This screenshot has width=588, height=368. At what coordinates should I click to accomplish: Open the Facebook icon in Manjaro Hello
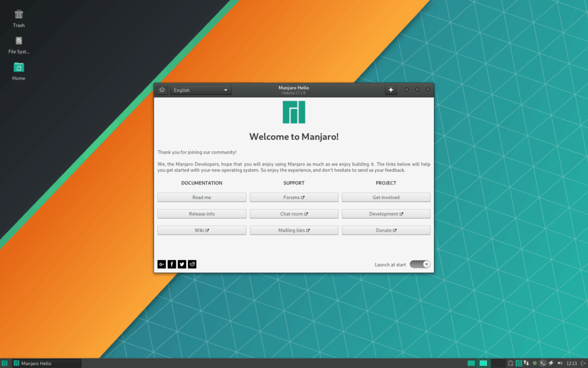[172, 264]
